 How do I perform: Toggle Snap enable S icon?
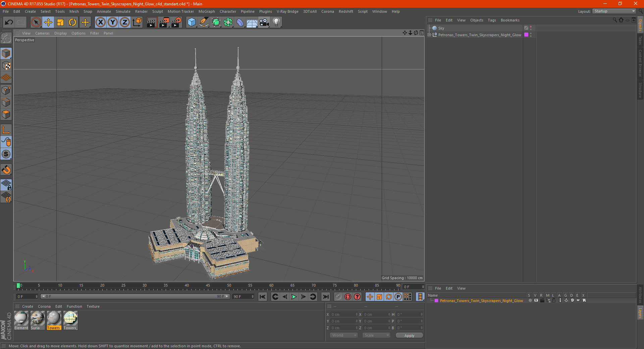[x=6, y=154]
